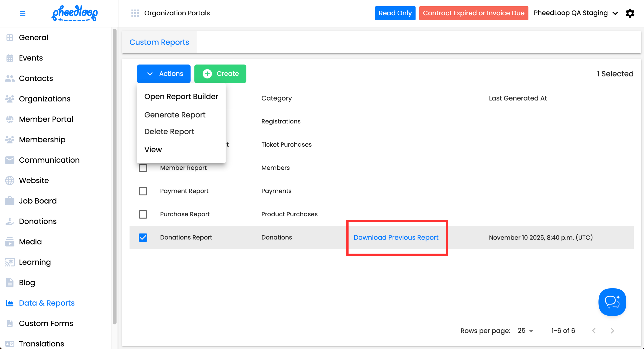This screenshot has width=644, height=349.
Task: Choose Open Report Builder menu item
Action: click(181, 96)
